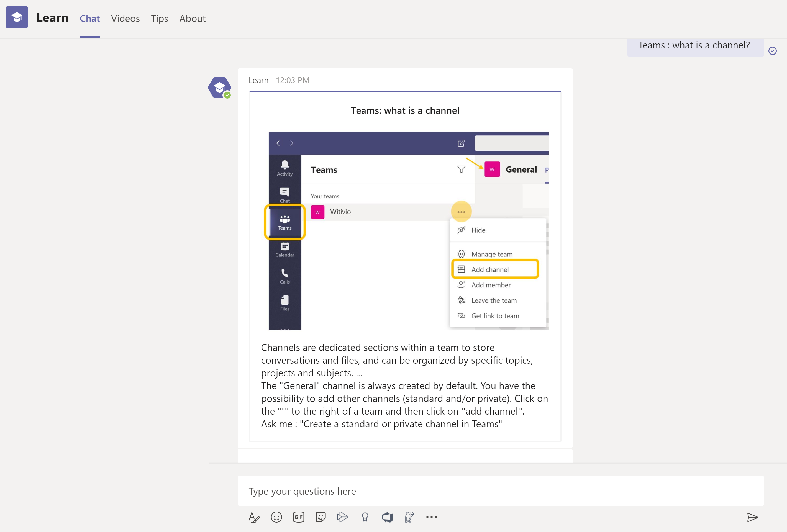Open the Tips tab
The image size is (787, 532).
click(160, 19)
